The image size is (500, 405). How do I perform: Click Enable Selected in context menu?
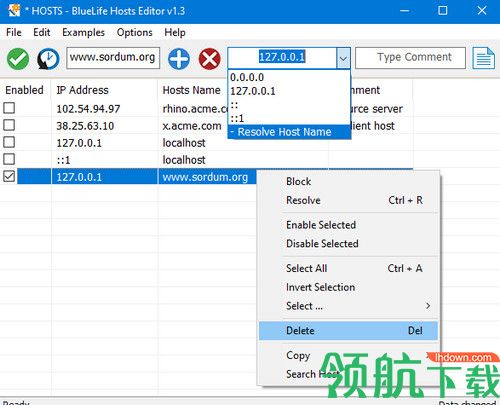pos(348,225)
